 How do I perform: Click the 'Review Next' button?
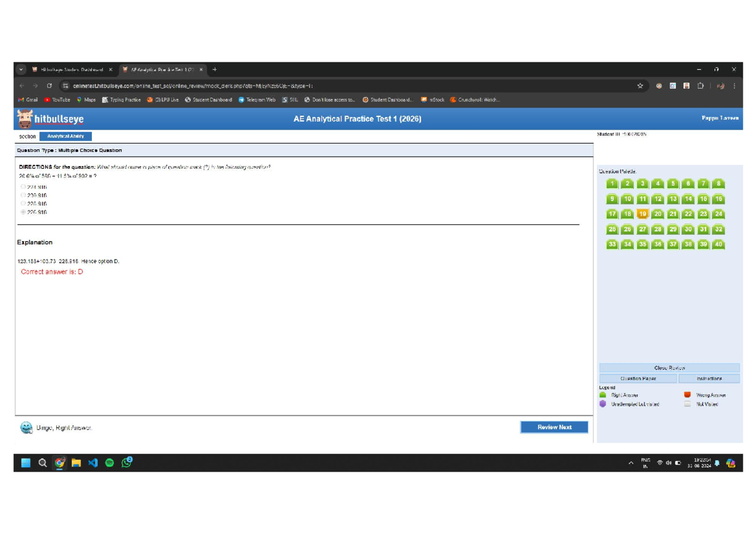pos(554,427)
